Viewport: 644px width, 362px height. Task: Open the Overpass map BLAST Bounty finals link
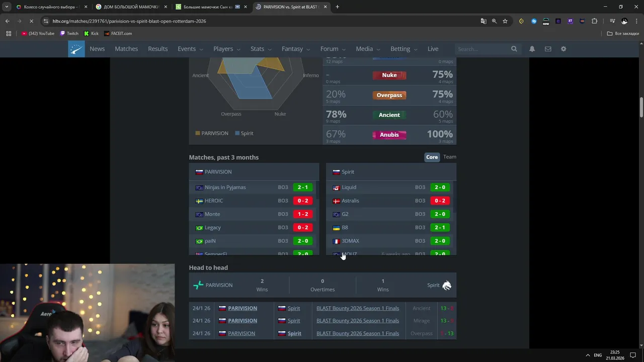[x=358, y=333]
